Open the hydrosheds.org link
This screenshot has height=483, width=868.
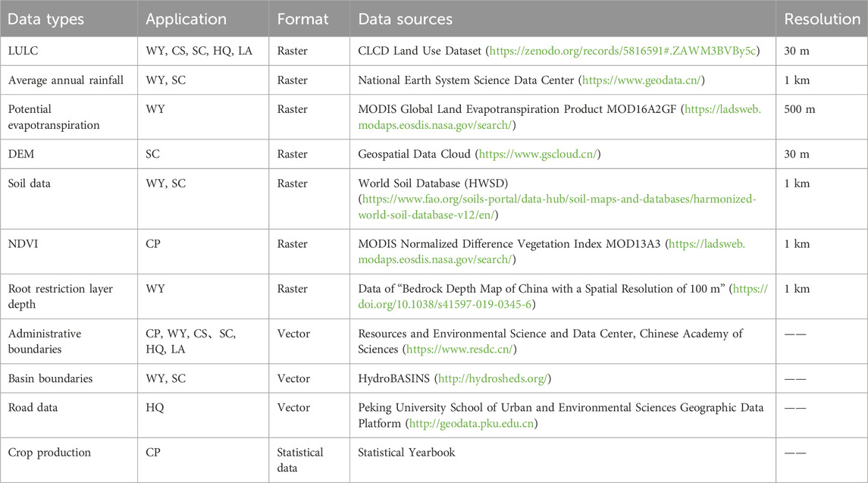[493, 379]
